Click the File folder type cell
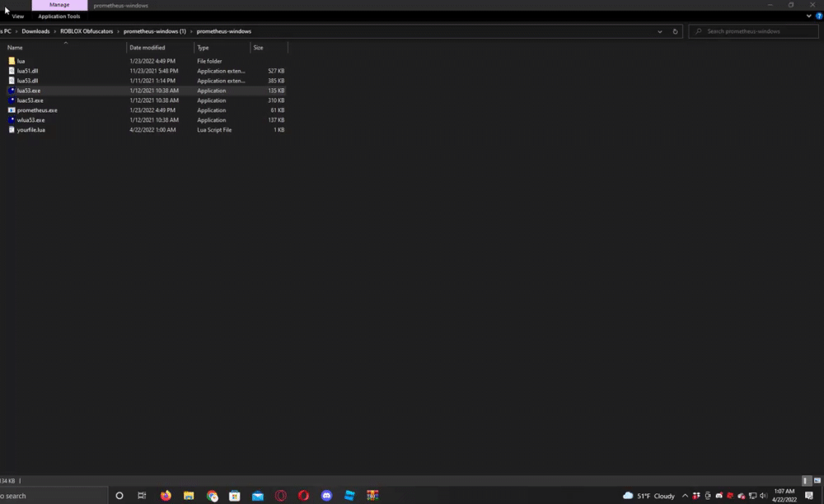Image resolution: width=824 pixels, height=504 pixels. click(209, 62)
